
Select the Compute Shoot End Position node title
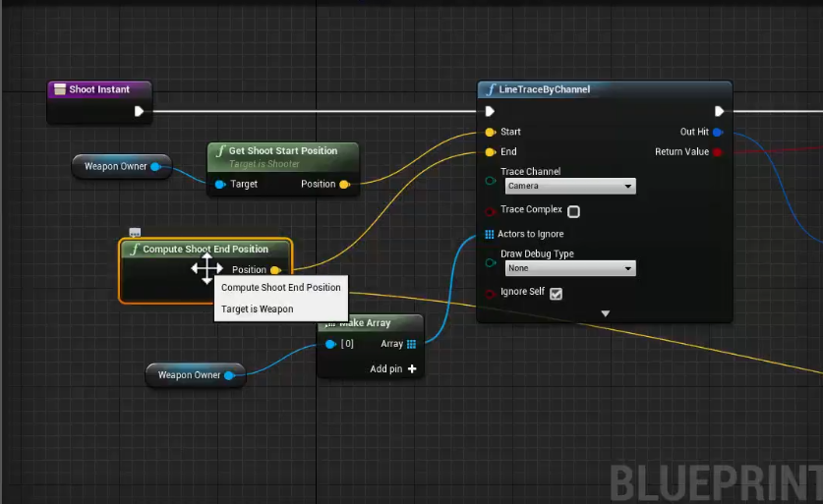(206, 250)
